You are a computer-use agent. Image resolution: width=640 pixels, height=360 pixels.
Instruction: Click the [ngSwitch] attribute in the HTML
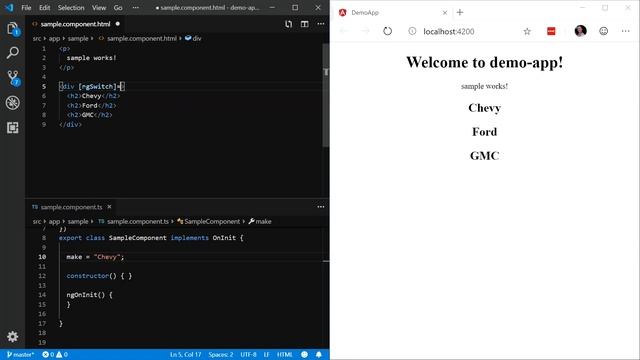pos(98,87)
